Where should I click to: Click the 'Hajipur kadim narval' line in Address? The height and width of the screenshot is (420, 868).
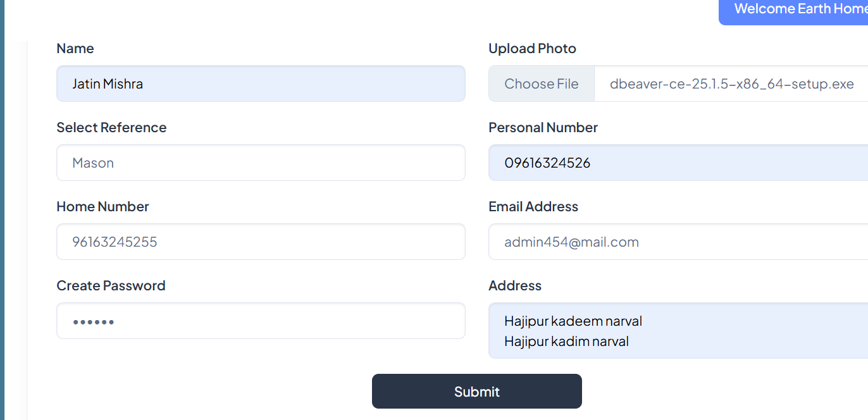(x=566, y=342)
